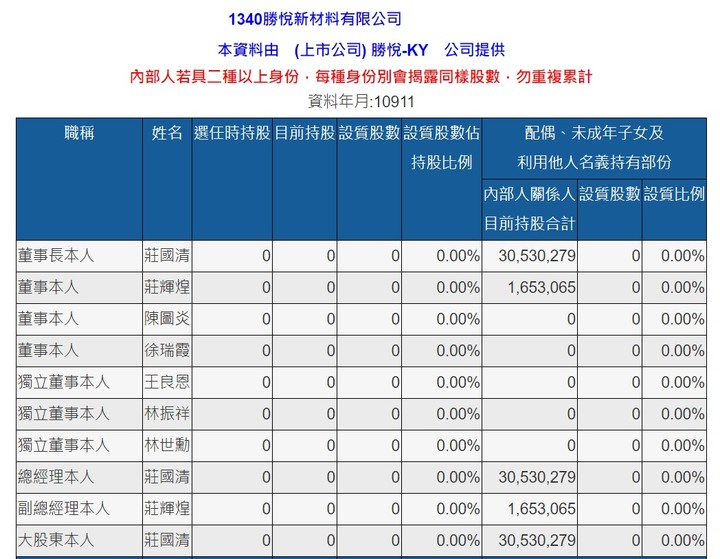Viewport: 720px width, 559px height.
Task: Click name 莊輝煌 in the 副總經理本人 row
Action: [x=167, y=508]
